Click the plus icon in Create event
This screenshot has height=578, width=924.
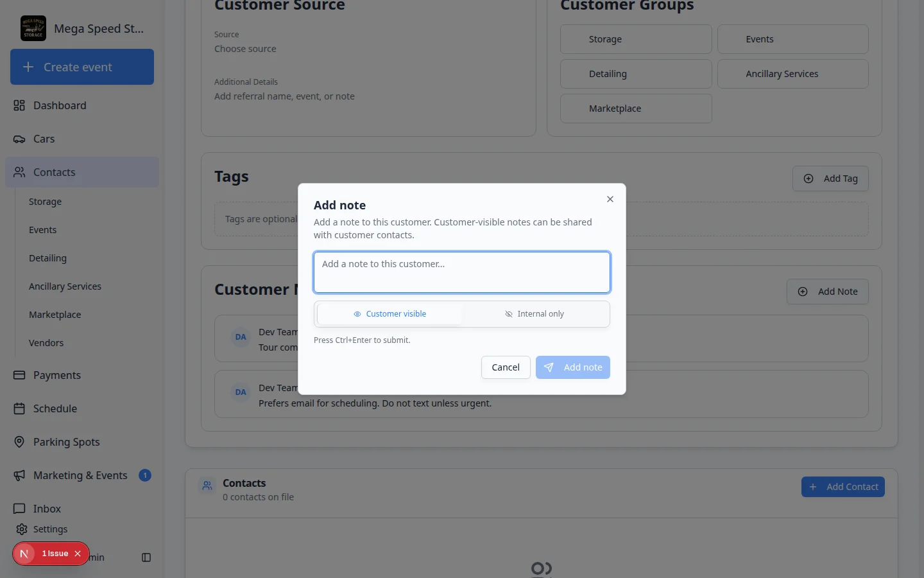(28, 67)
